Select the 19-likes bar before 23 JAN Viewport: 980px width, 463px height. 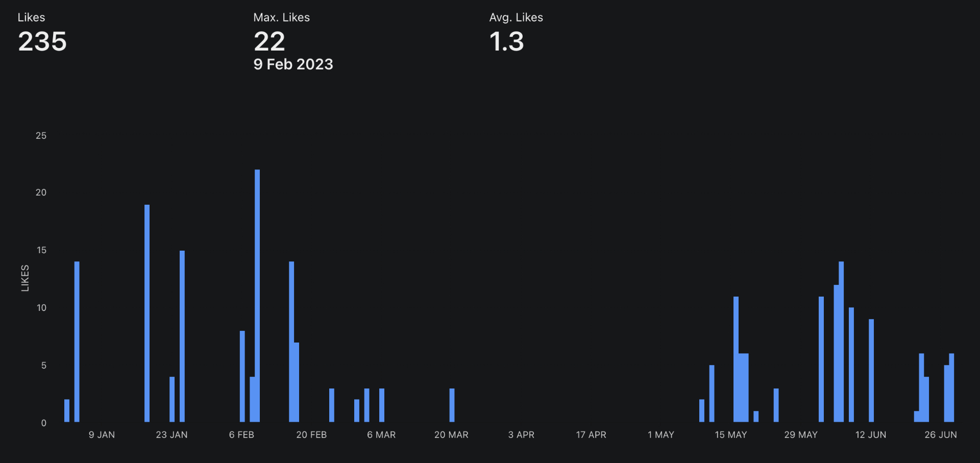(x=147, y=313)
